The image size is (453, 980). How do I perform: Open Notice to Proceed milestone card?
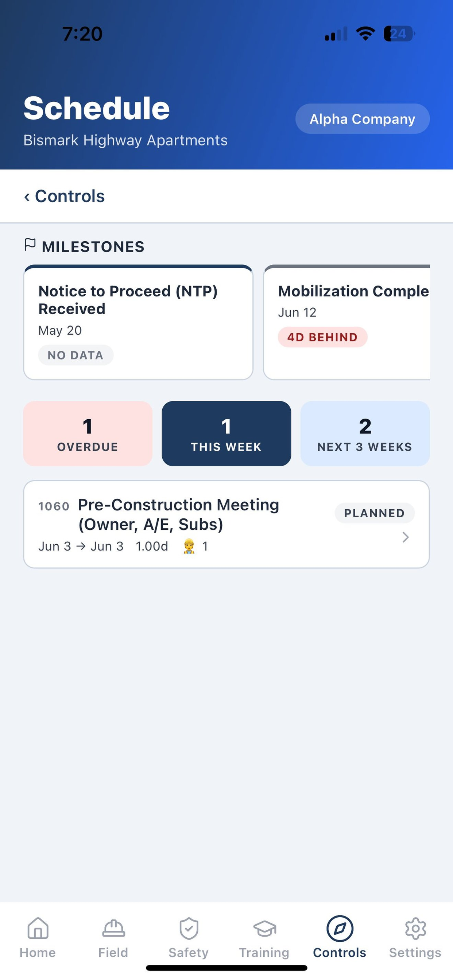pyautogui.click(x=139, y=322)
